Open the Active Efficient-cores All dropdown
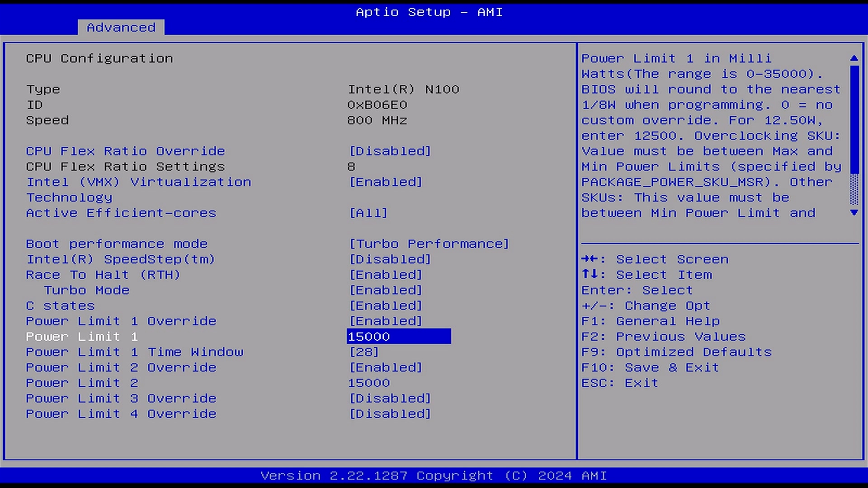The height and width of the screenshot is (488, 868). 368,213
